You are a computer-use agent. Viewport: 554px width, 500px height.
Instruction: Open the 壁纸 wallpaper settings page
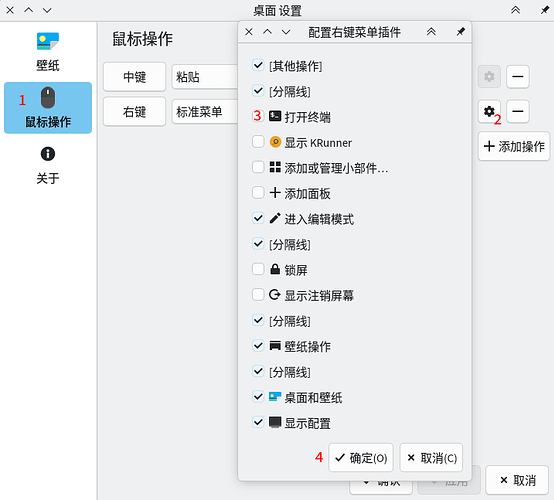(48, 52)
